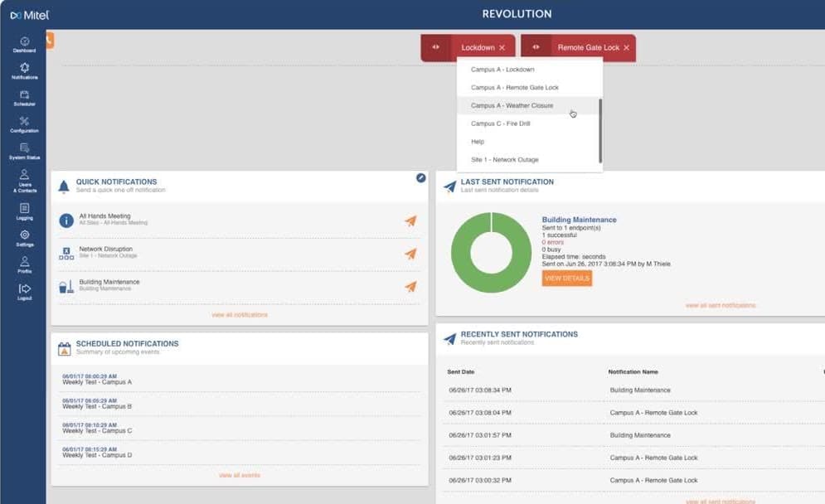Click the arrows handle on Remote Gate Lock
Image resolution: width=825 pixels, height=504 pixels.
tap(536, 47)
